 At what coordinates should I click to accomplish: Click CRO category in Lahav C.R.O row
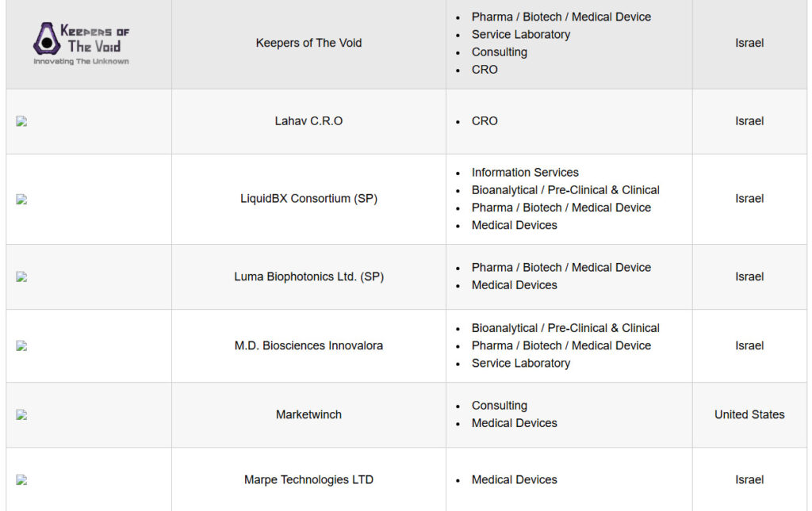point(485,121)
